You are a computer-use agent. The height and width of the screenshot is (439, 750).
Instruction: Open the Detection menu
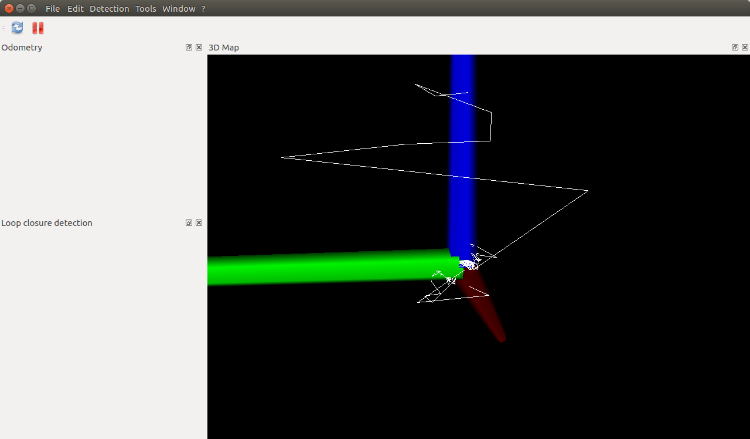click(109, 8)
